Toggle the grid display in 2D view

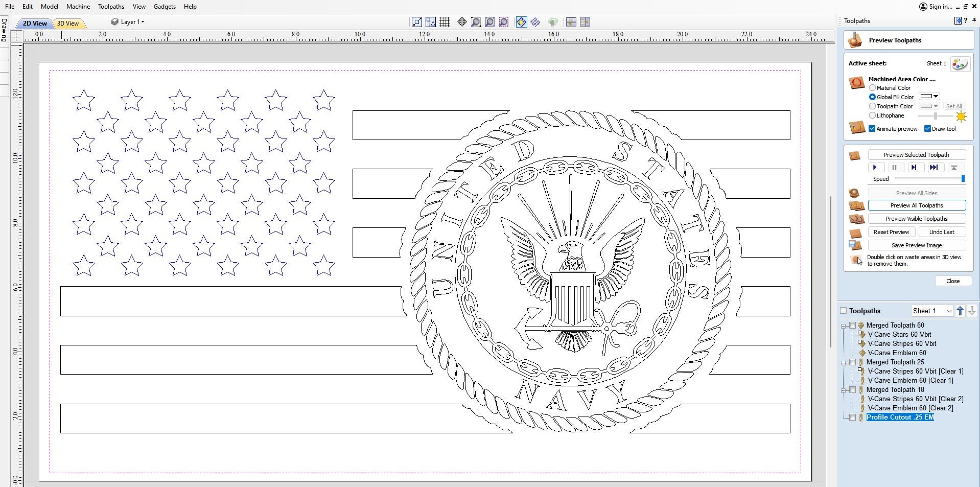tap(445, 22)
